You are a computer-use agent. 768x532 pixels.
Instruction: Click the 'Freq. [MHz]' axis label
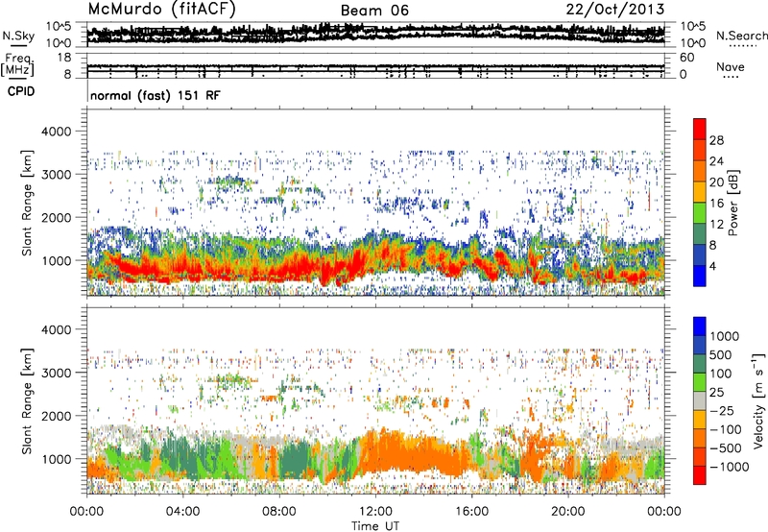click(x=18, y=65)
